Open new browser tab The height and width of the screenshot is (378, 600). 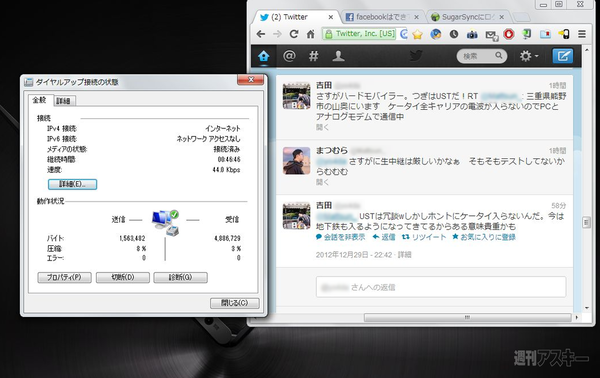coord(521,17)
